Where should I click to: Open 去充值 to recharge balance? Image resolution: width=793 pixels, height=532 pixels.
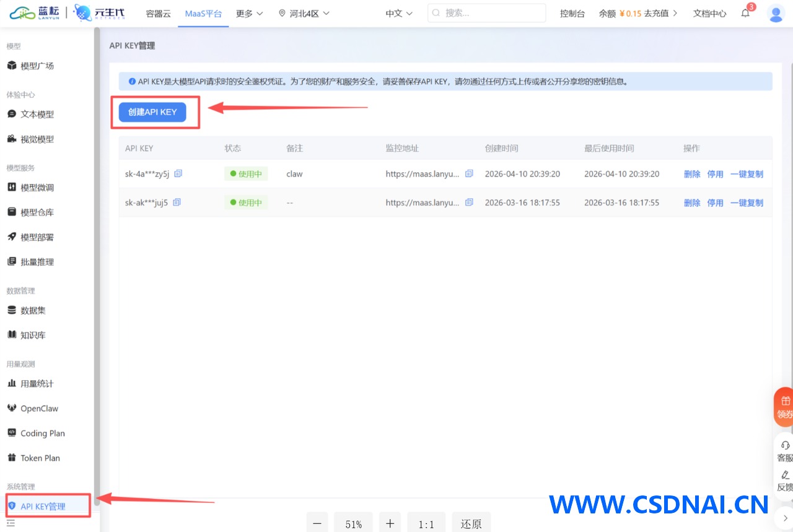(x=660, y=14)
